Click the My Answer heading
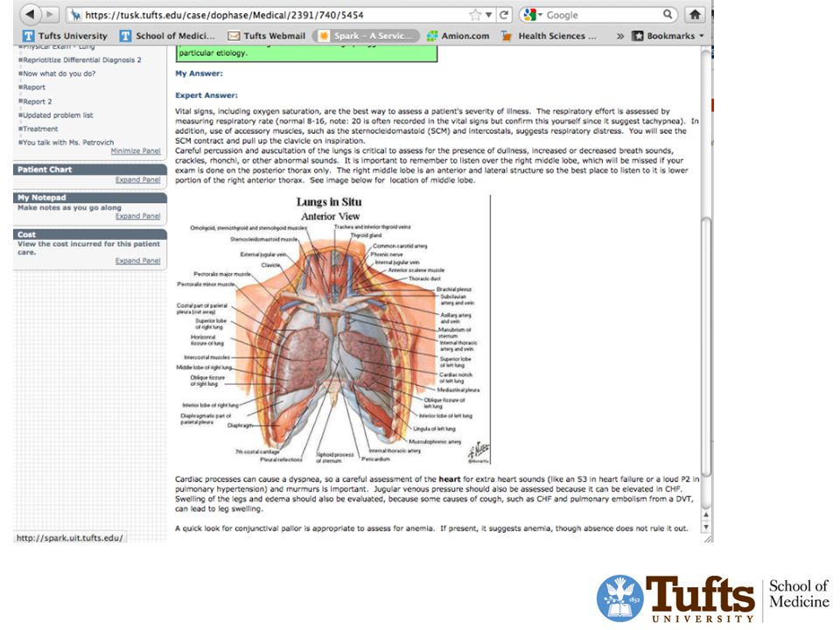The height and width of the screenshot is (630, 840). click(x=199, y=73)
